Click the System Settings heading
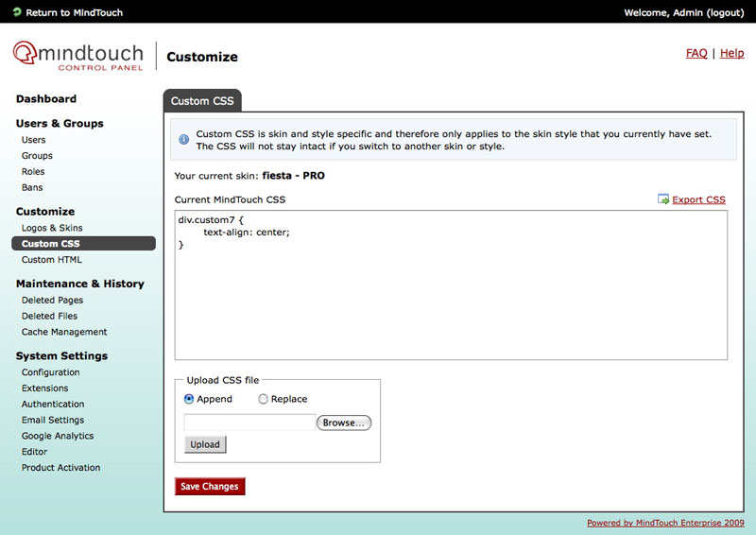Image resolution: width=756 pixels, height=535 pixels. click(61, 356)
